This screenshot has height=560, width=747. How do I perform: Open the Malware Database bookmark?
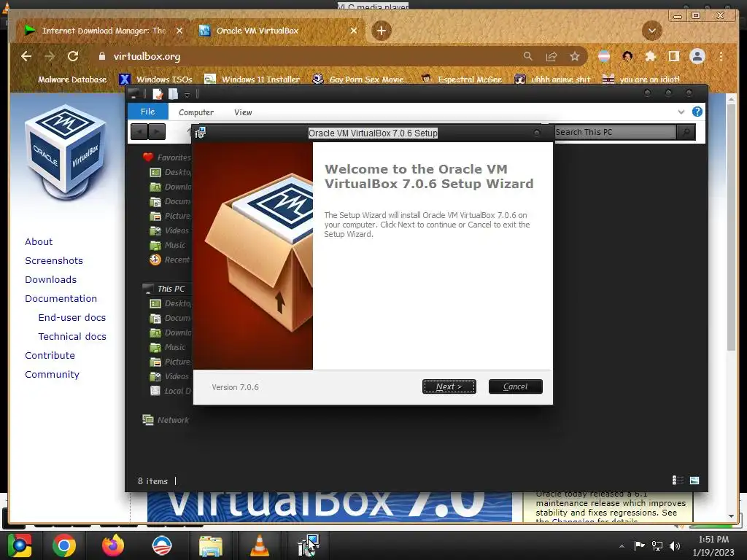(72, 79)
